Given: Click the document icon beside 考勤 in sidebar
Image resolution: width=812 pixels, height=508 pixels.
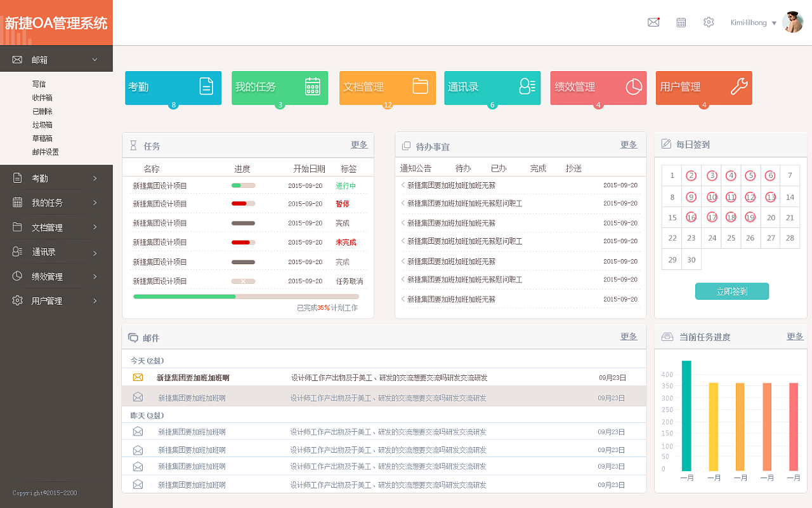Looking at the screenshot, I should click(18, 178).
